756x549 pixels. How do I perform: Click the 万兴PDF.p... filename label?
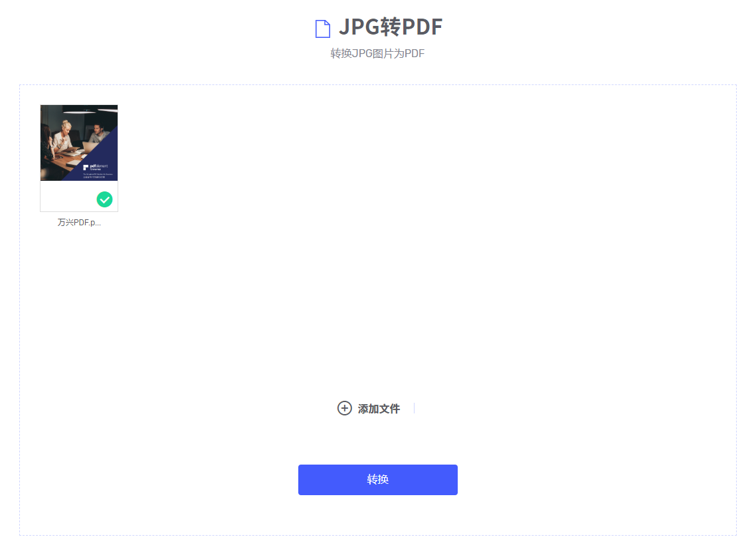79,222
